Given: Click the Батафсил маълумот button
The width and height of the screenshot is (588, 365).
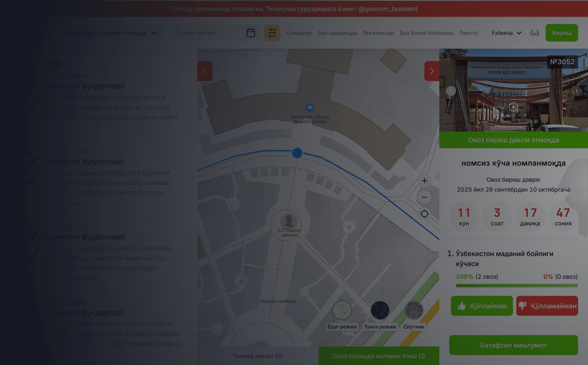Looking at the screenshot, I should tap(513, 345).
